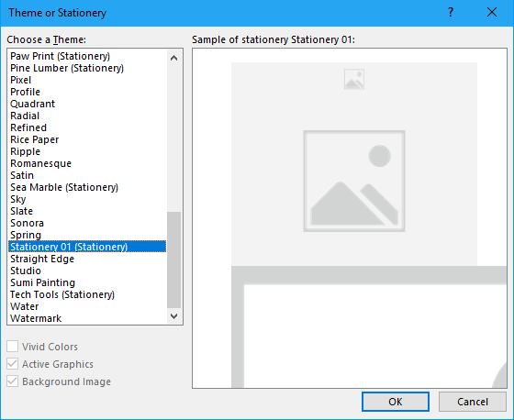Close the Theme or Stationery dialog
This screenshot has width=514, height=420.
[x=492, y=13]
